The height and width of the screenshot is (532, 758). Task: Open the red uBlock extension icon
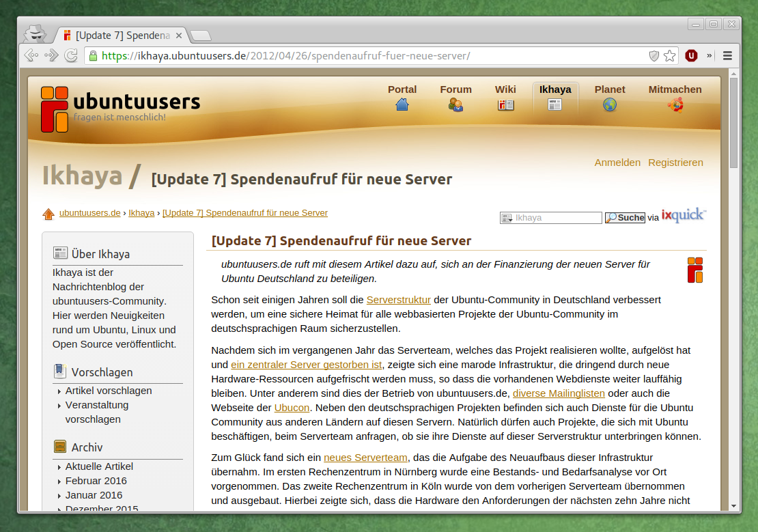click(691, 55)
